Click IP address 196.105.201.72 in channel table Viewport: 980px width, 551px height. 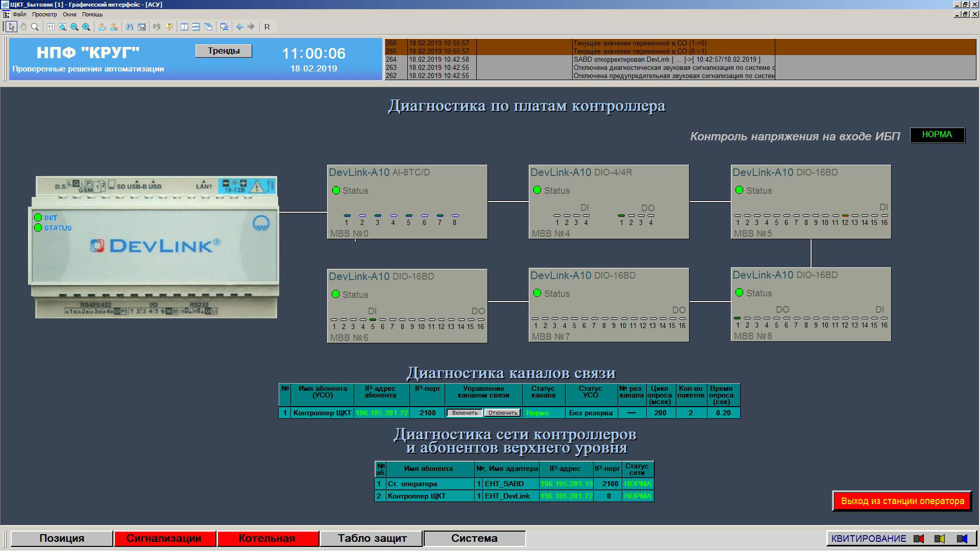382,413
